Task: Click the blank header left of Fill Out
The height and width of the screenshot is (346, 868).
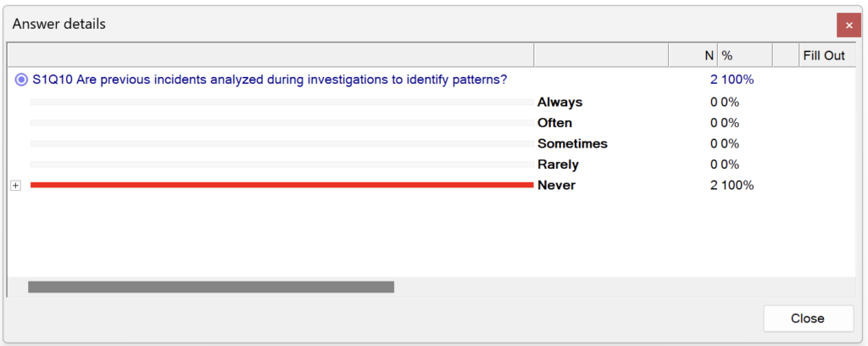Action: [x=785, y=55]
